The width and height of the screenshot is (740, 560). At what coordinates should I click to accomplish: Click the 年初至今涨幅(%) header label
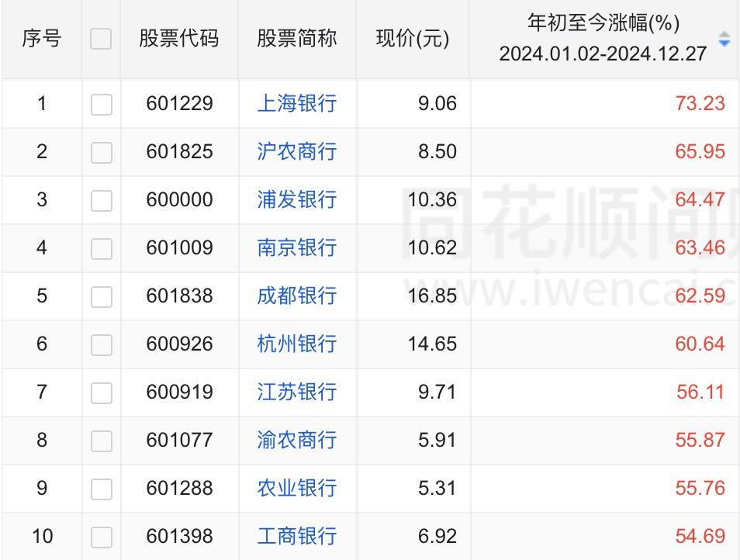(x=603, y=22)
